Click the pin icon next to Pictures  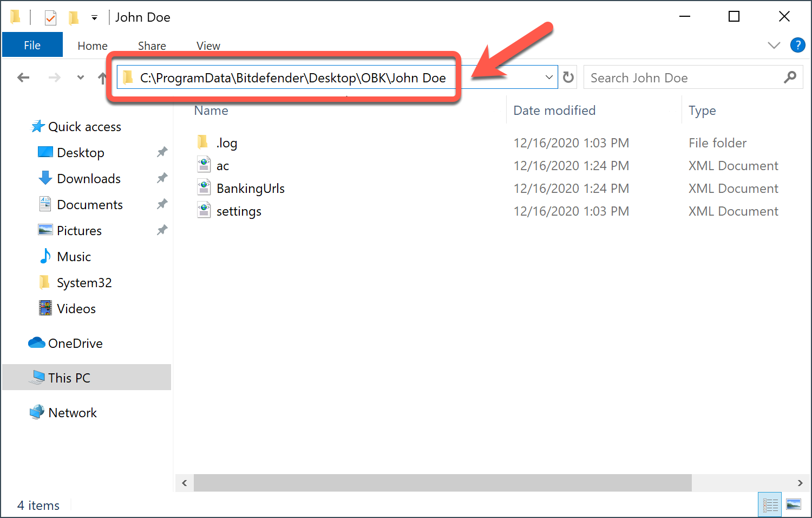click(162, 230)
